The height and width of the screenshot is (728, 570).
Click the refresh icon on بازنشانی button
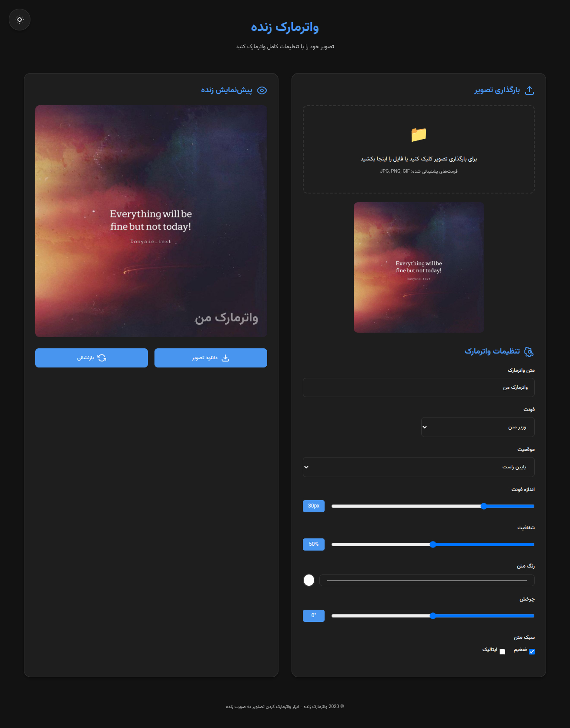[102, 358]
